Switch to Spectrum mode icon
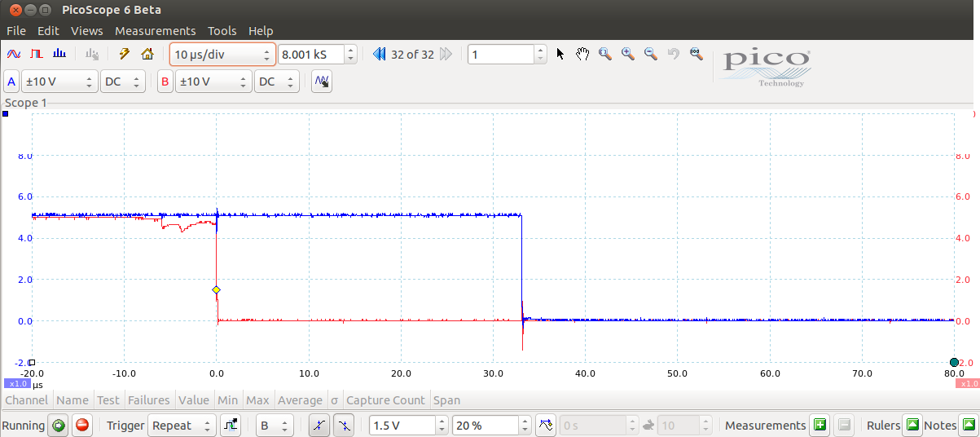The width and height of the screenshot is (980, 437). (x=59, y=55)
